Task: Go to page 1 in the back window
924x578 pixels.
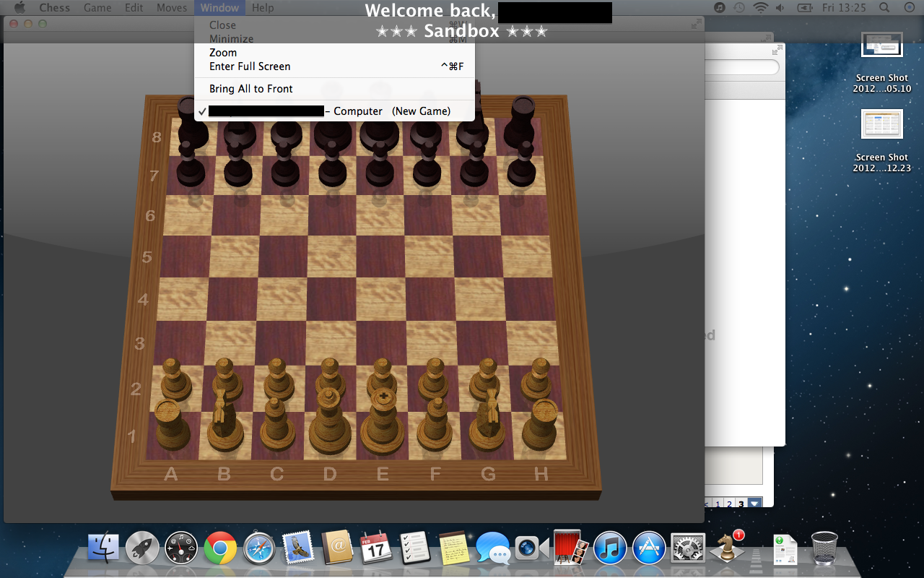Action: click(x=719, y=504)
